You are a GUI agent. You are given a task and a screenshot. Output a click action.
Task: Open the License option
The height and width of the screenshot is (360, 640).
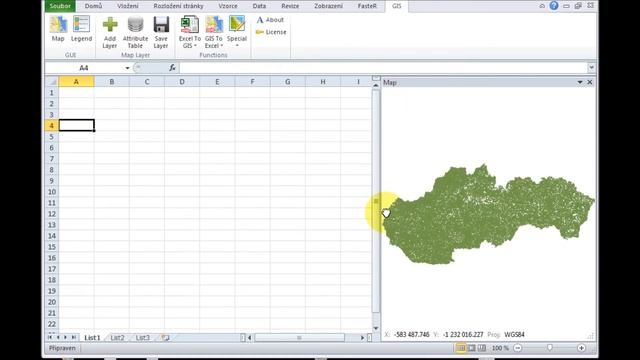(271, 32)
